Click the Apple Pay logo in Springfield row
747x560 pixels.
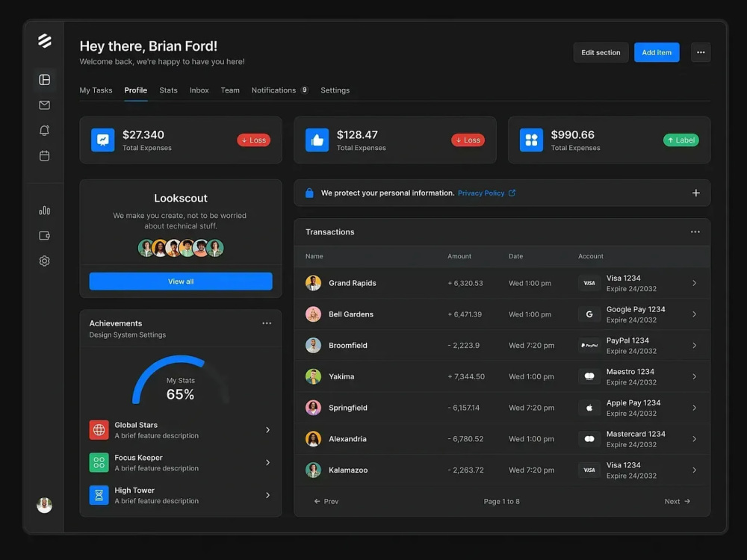click(589, 408)
